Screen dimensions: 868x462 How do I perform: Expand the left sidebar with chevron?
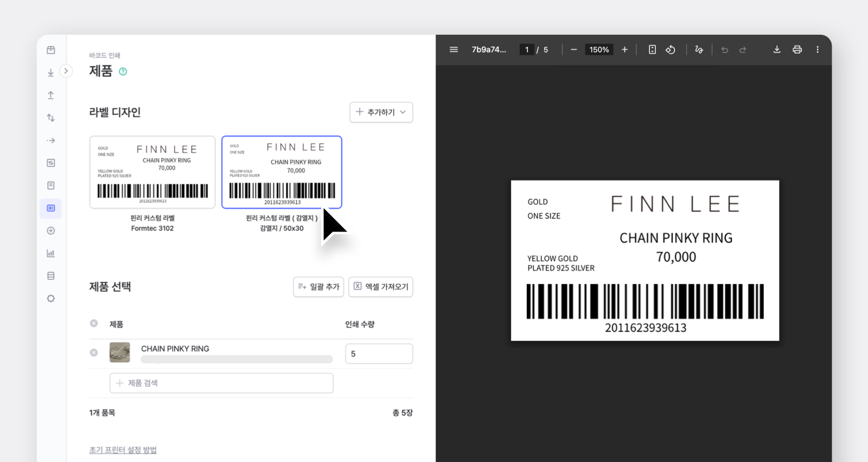click(x=66, y=71)
